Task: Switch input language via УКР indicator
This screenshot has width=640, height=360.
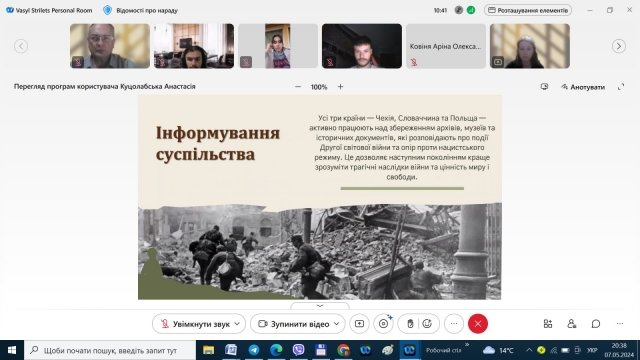Action: 592,350
